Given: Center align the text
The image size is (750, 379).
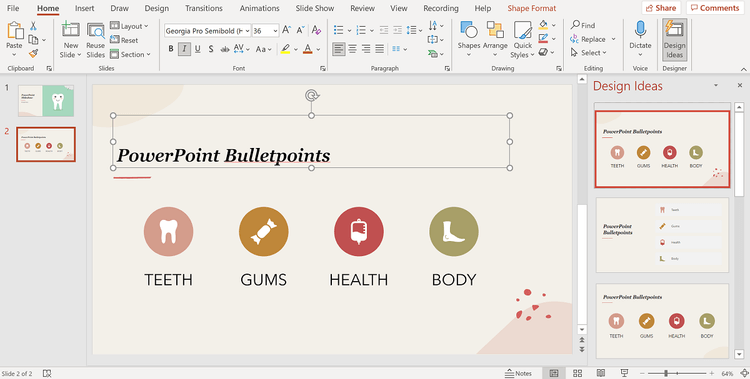Looking at the screenshot, I should point(353,49).
